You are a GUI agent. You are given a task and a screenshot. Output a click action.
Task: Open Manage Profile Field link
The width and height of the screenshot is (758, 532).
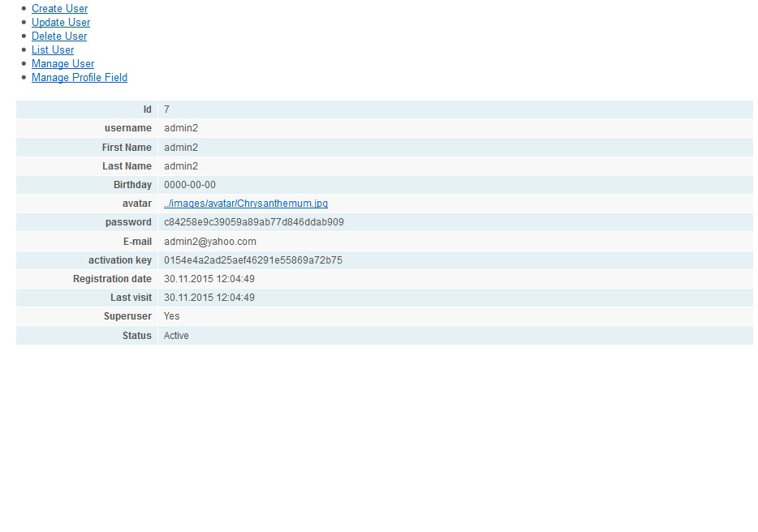(x=80, y=78)
